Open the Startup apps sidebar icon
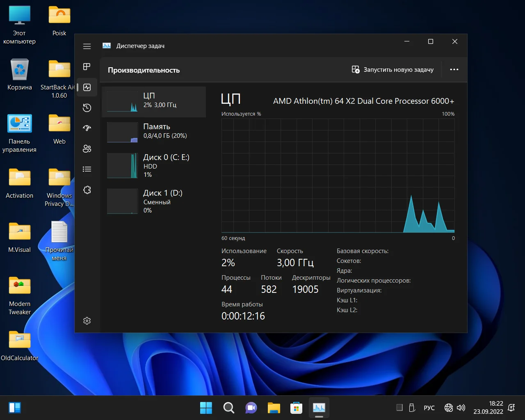The image size is (525, 420). tap(87, 128)
